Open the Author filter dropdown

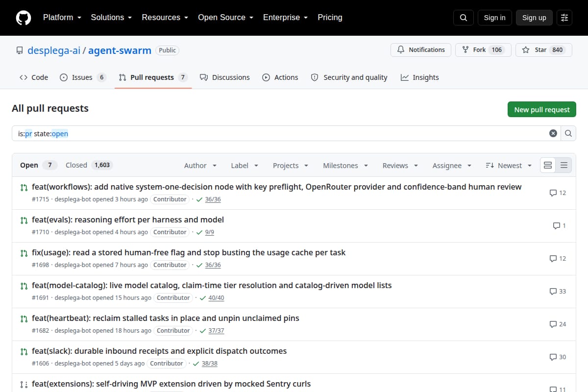pyautogui.click(x=200, y=166)
